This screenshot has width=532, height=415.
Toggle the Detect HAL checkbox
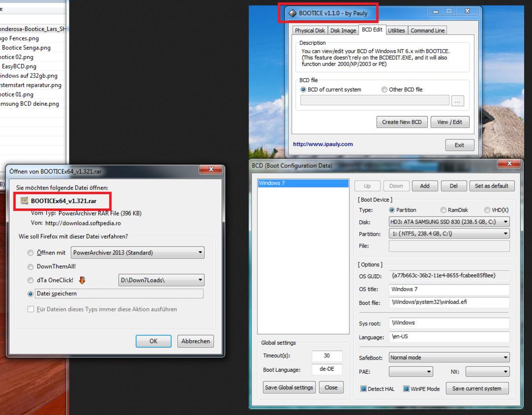coord(363,388)
